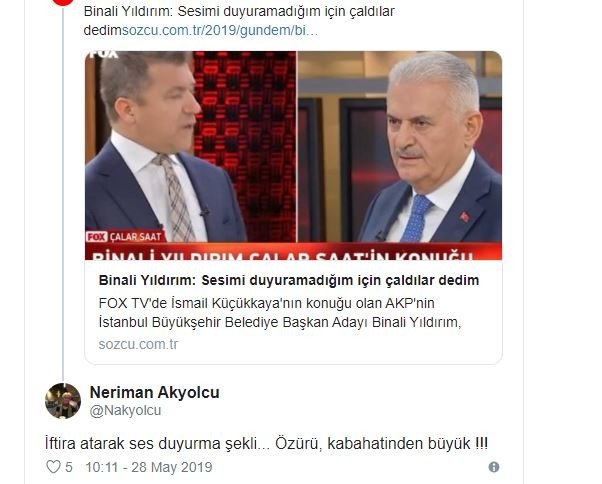
Task: Click the Neriman Akyolcu display name
Action: point(154,392)
